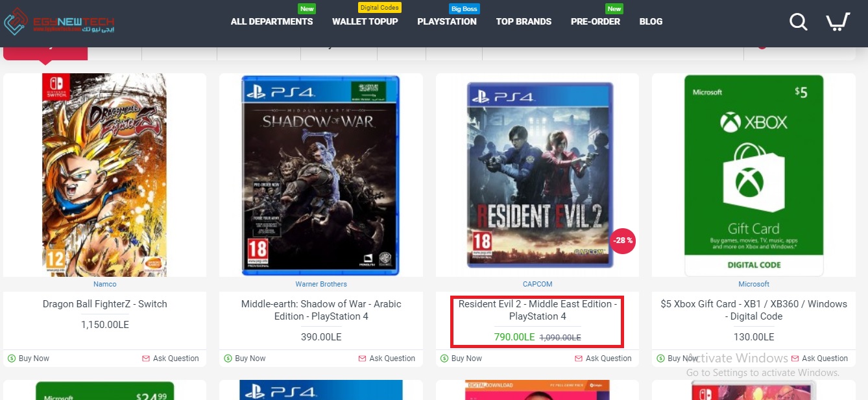Open the Blog page

pyautogui.click(x=651, y=21)
